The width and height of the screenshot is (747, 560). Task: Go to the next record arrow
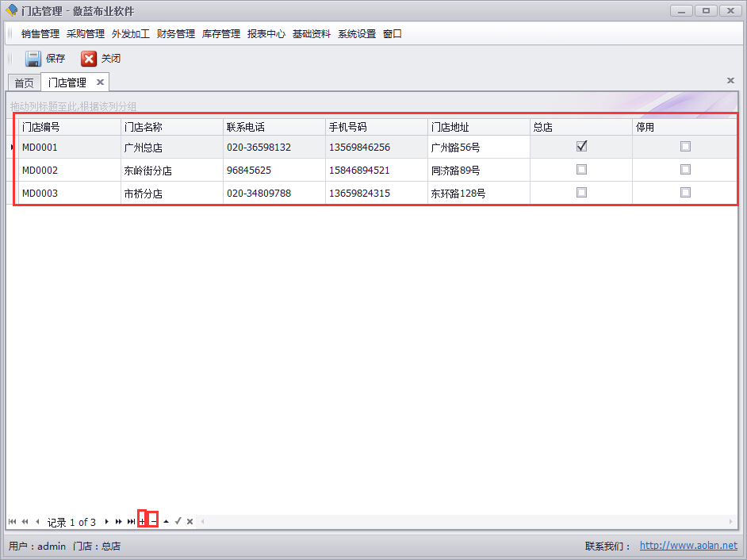tap(107, 521)
